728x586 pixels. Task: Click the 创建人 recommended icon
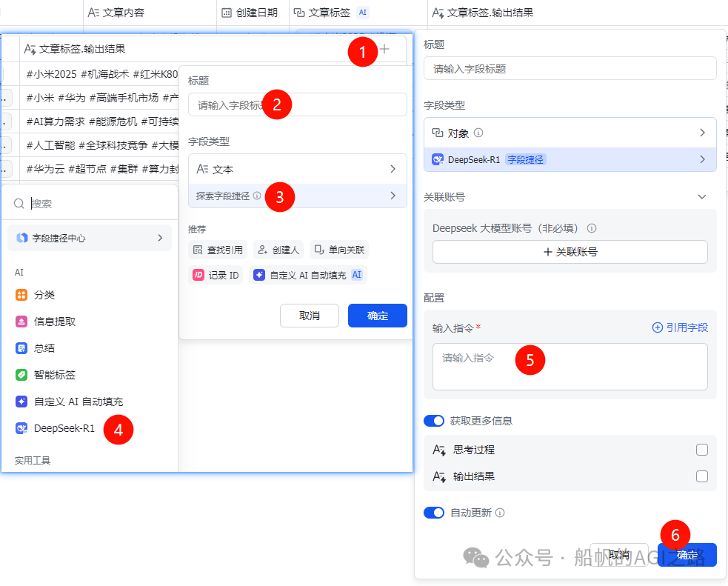(263, 250)
